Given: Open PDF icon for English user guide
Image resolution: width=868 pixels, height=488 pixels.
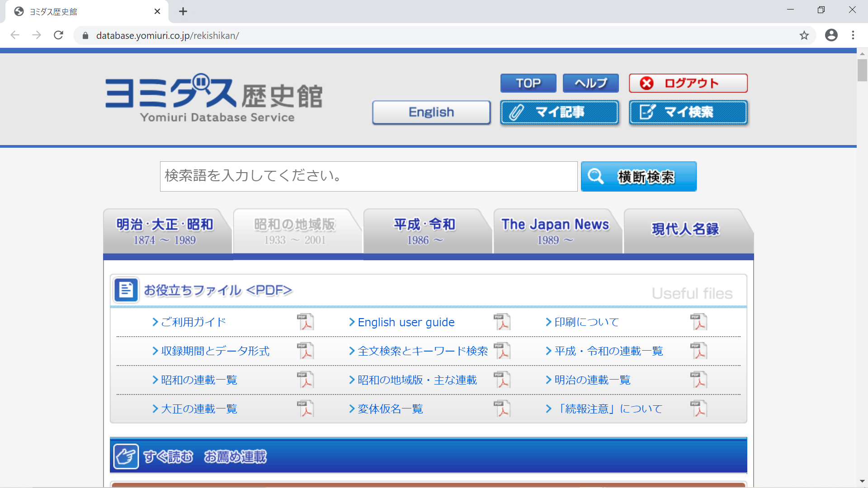Looking at the screenshot, I should point(502,322).
